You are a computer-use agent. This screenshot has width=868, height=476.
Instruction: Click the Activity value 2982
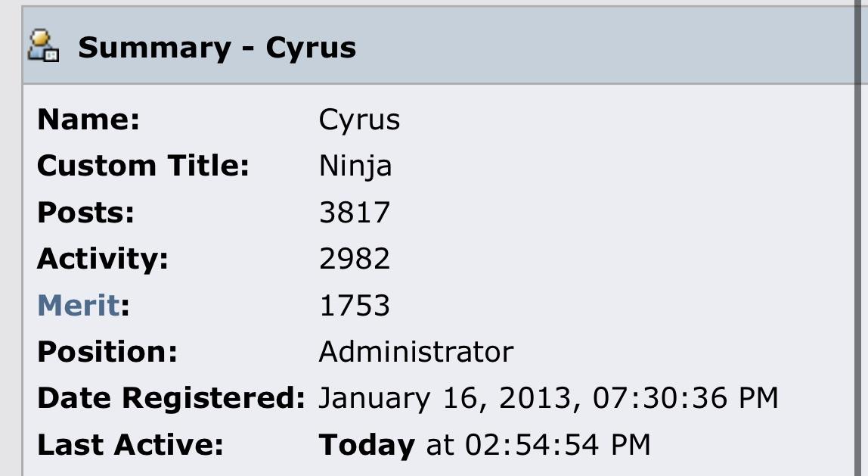355,259
